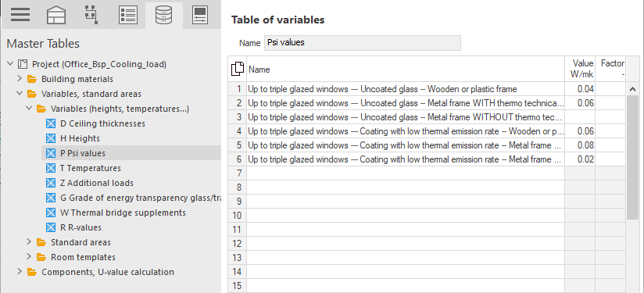The height and width of the screenshot is (293, 644).
Task: Switch to the building view icon
Action: coord(56,16)
